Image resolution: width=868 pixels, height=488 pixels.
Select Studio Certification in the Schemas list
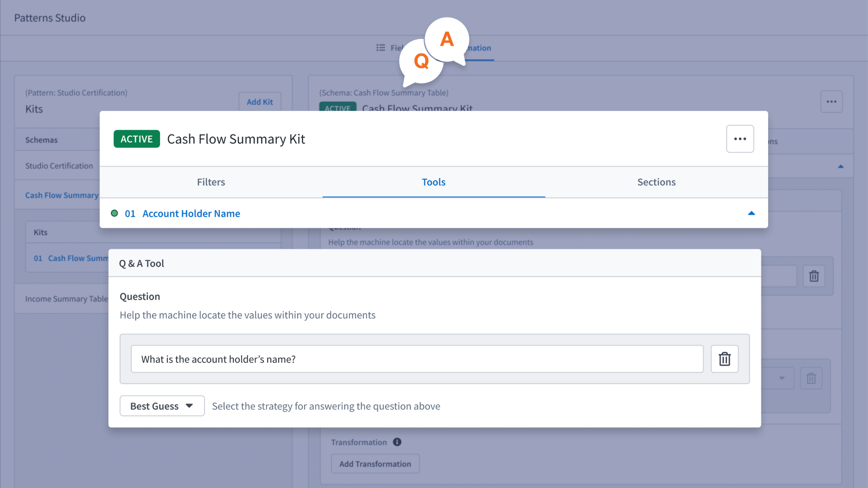pyautogui.click(x=59, y=166)
